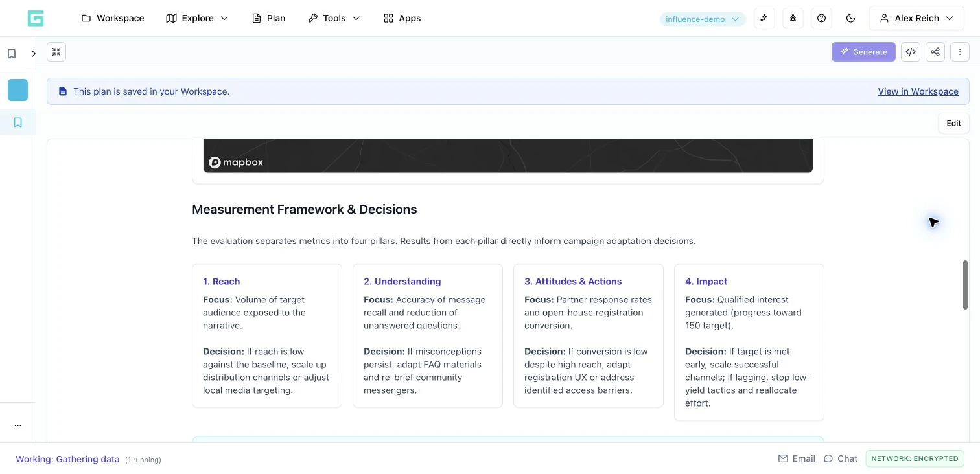980x474 pixels.
Task: Click the Generate button
Action: (x=863, y=52)
